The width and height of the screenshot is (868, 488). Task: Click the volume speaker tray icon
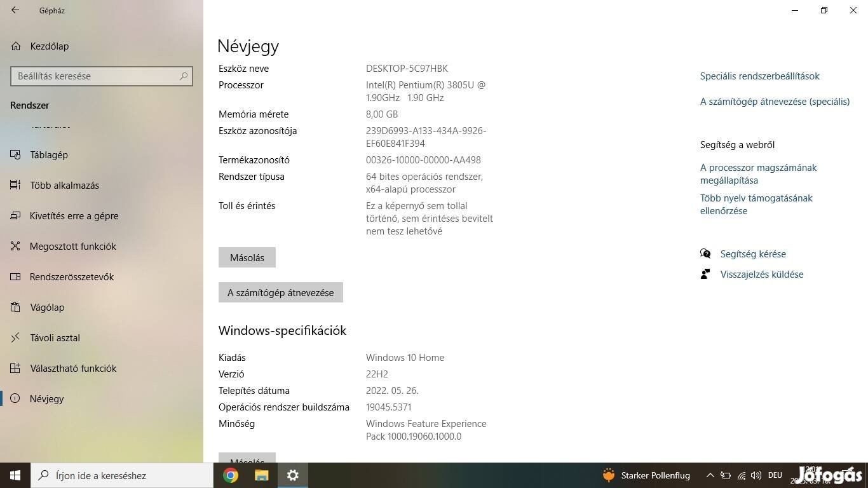756,475
